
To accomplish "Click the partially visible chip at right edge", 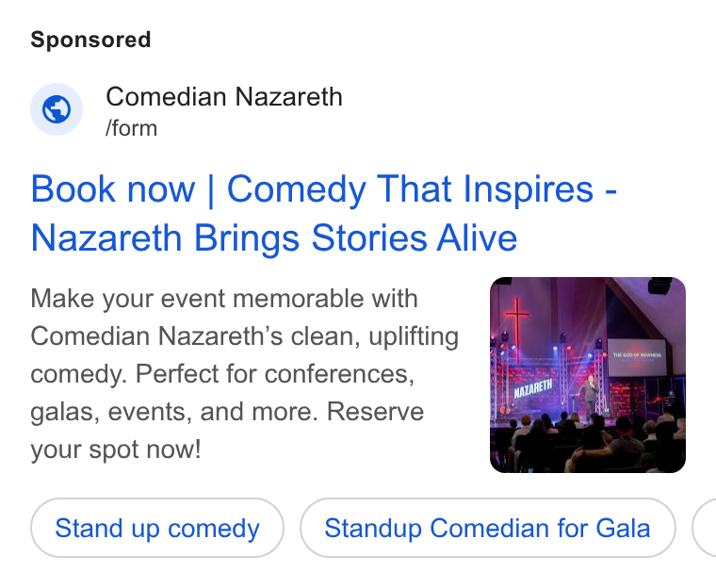I will pos(704,528).
